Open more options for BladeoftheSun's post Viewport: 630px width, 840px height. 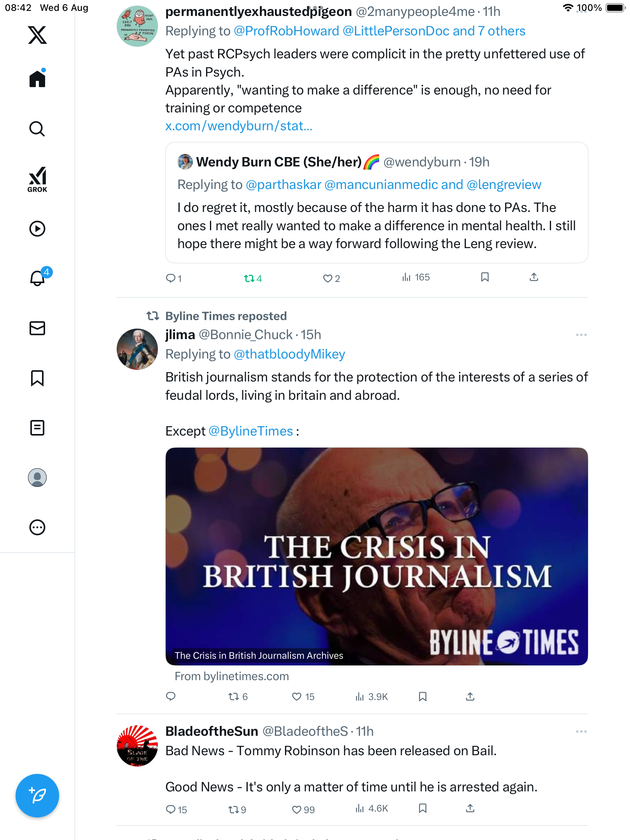pyautogui.click(x=581, y=731)
